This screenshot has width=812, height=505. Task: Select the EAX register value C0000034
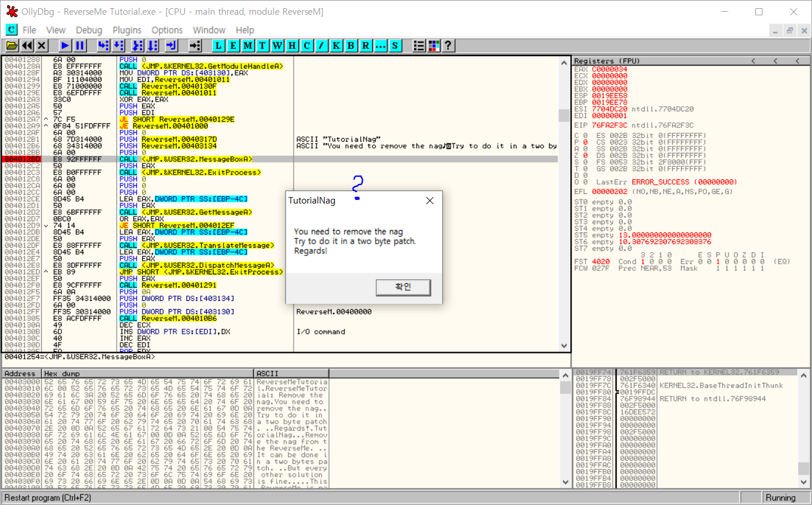pyautogui.click(x=610, y=69)
